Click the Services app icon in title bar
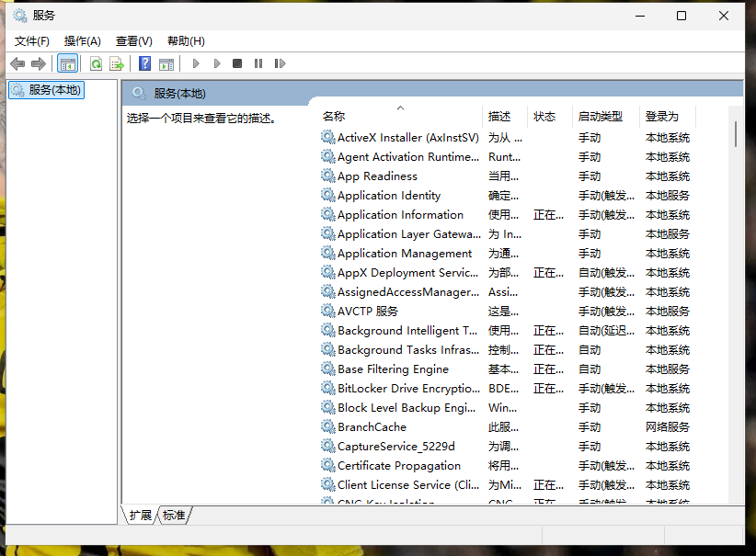This screenshot has height=556, width=756. [x=19, y=16]
